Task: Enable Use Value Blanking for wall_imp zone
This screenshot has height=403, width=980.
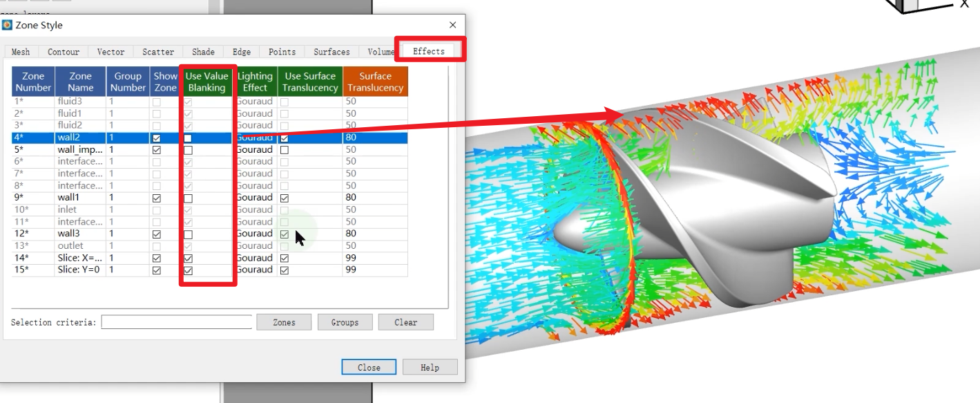Action: pos(188,150)
